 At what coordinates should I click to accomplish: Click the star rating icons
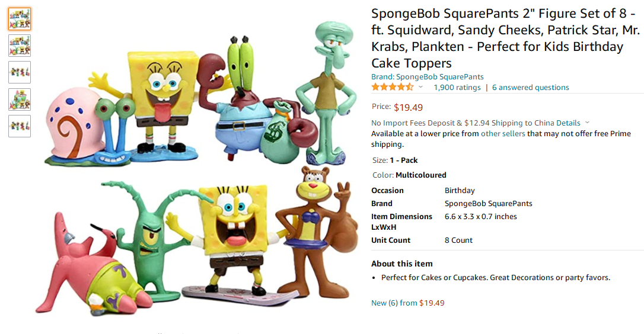pos(392,87)
